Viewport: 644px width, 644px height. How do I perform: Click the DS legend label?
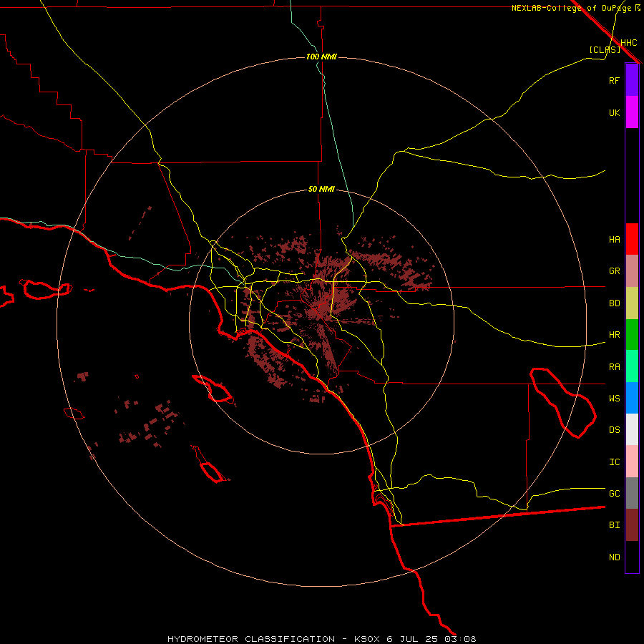tap(615, 430)
